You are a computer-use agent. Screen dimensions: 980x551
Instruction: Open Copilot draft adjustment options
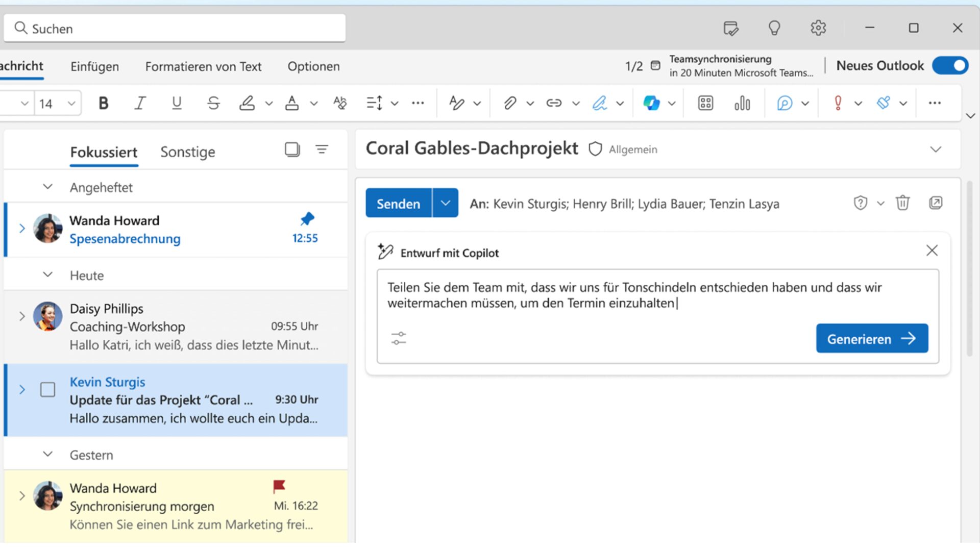(x=399, y=338)
